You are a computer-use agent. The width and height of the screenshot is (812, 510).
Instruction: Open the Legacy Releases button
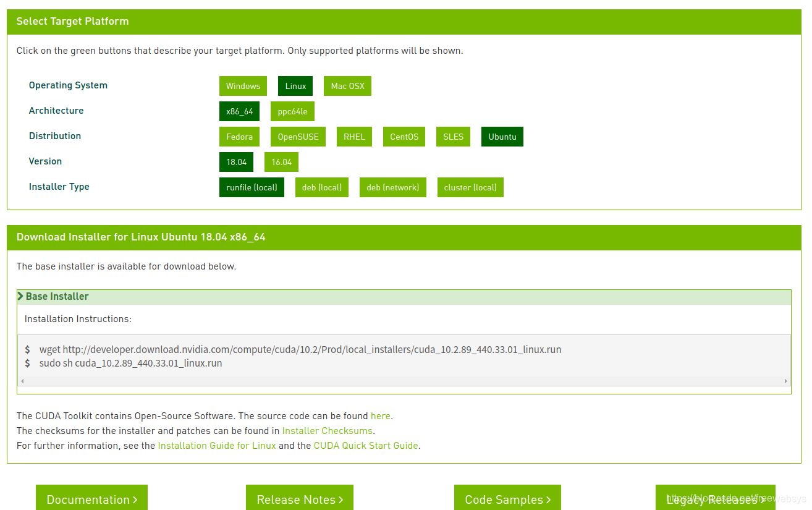point(716,498)
